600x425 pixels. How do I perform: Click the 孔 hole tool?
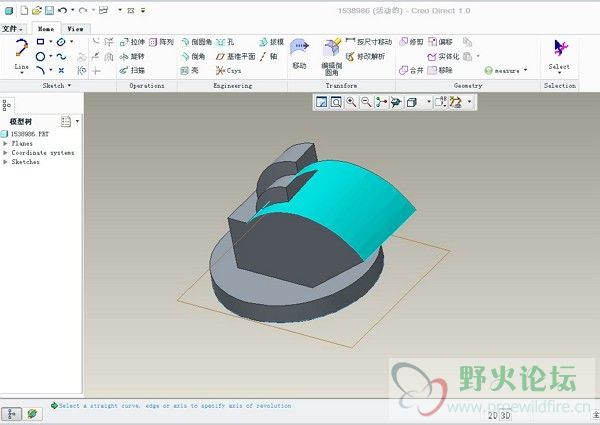click(225, 42)
